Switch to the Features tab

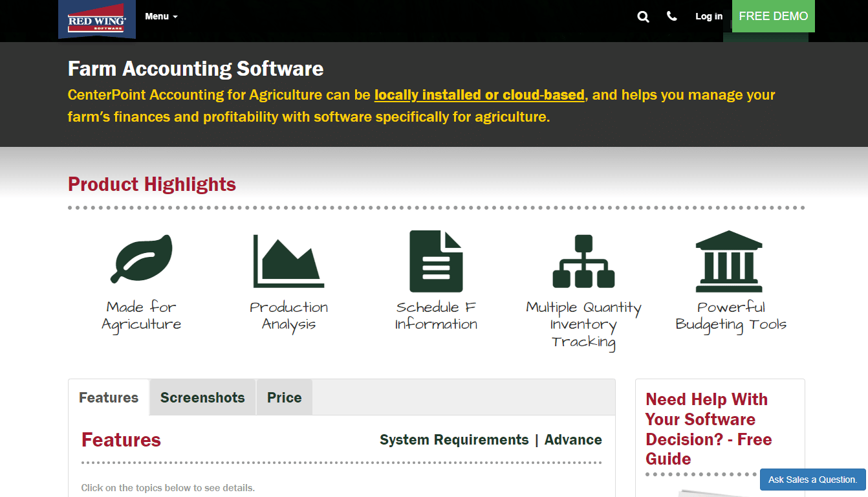click(x=109, y=397)
